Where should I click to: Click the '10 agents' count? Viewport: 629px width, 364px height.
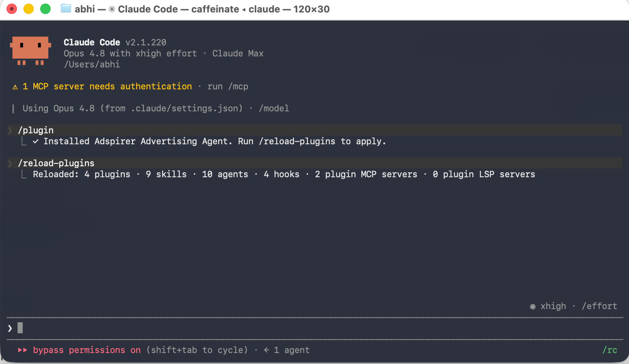pos(225,174)
